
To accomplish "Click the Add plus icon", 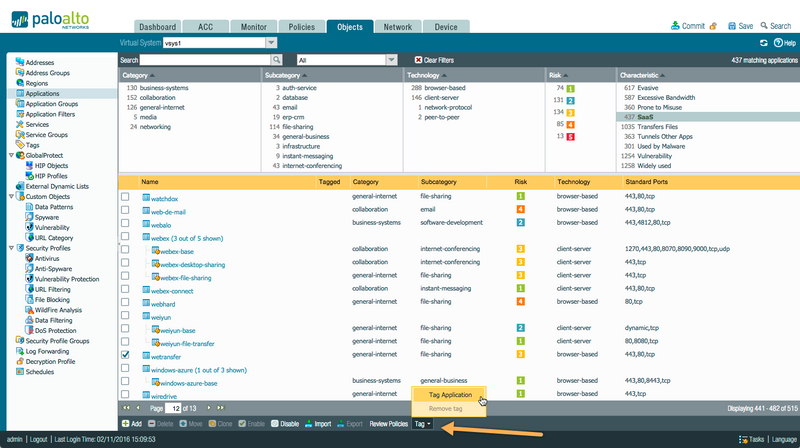I will tap(124, 424).
